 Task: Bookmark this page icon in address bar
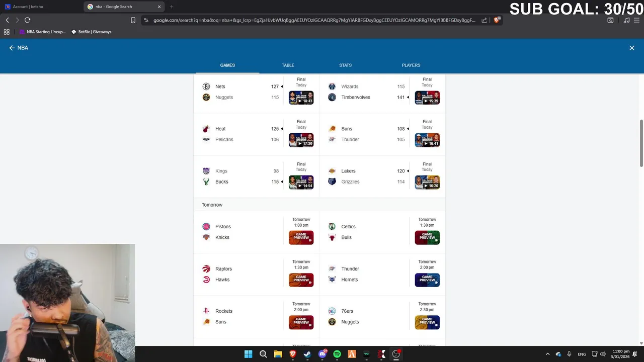coord(133,20)
